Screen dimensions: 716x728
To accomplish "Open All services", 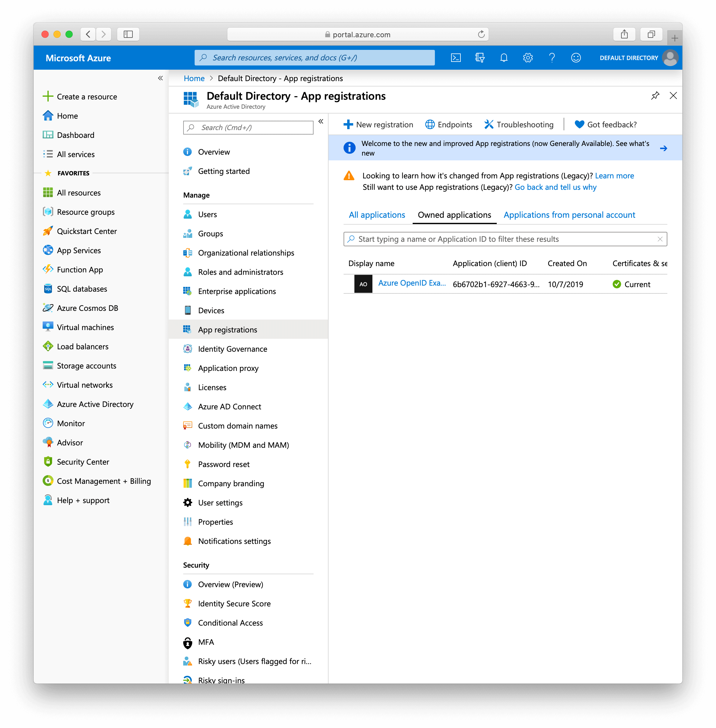I will pyautogui.click(x=68, y=154).
